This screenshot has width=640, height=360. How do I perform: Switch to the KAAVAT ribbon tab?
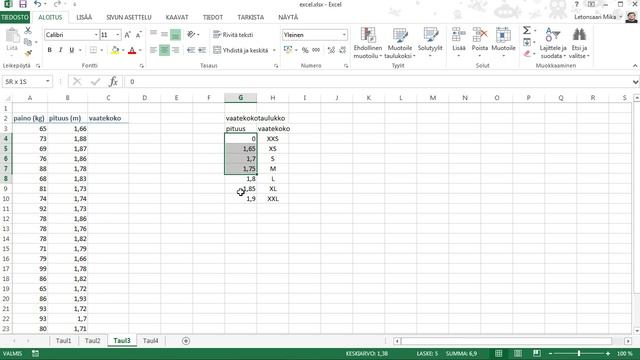(x=177, y=18)
